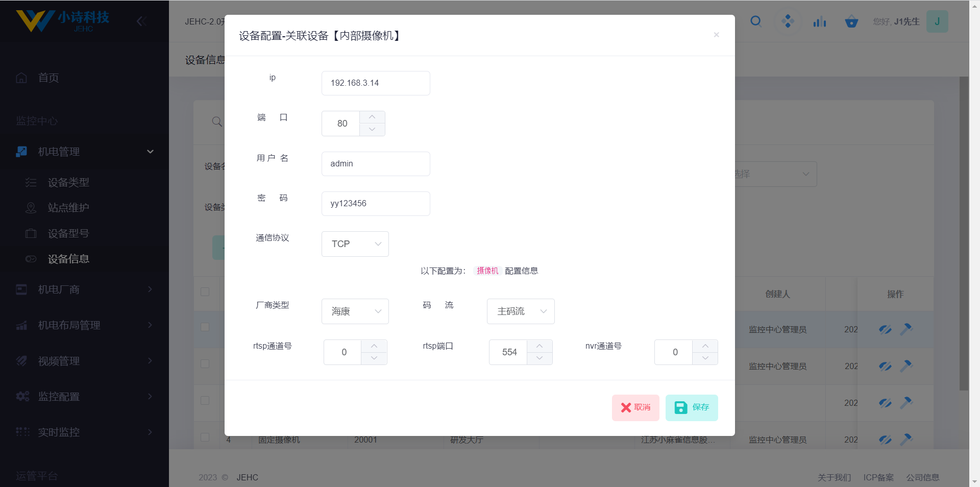Decrease nvr通道号 value
Image resolution: width=980 pixels, height=487 pixels.
point(705,358)
